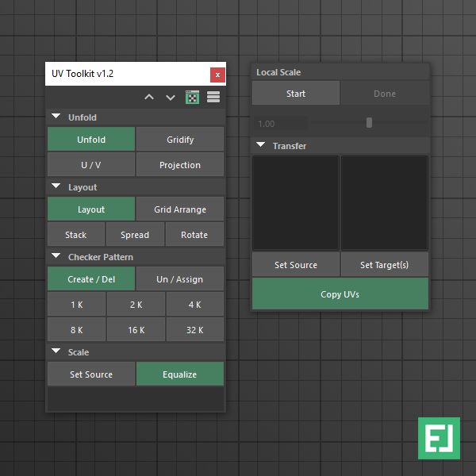
Task: Click the Done button under Local Scale
Action: coord(385,93)
